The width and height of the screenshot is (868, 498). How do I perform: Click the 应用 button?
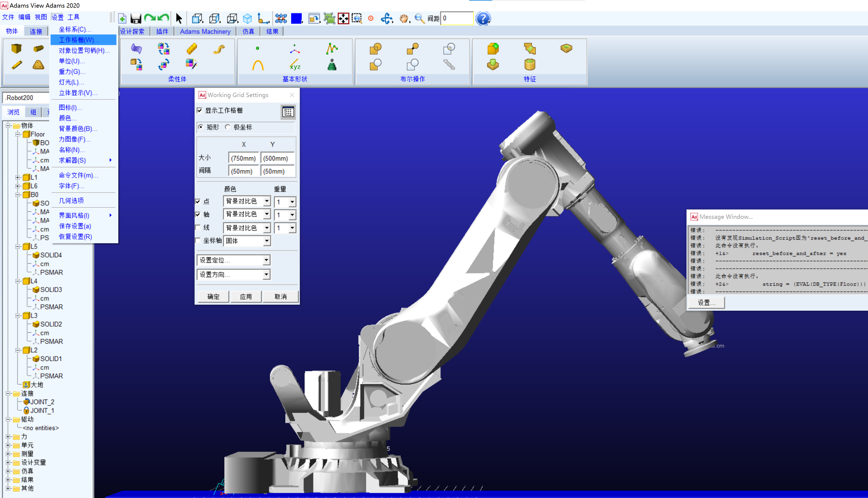[x=246, y=296]
